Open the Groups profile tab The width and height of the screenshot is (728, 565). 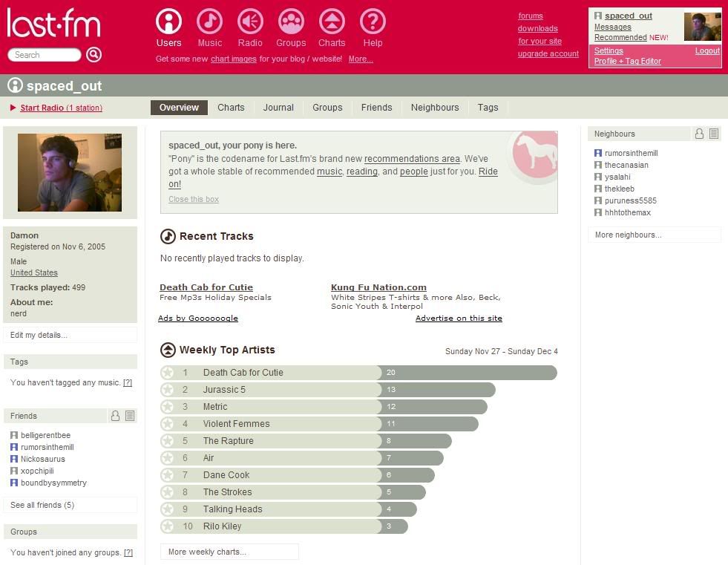click(327, 108)
